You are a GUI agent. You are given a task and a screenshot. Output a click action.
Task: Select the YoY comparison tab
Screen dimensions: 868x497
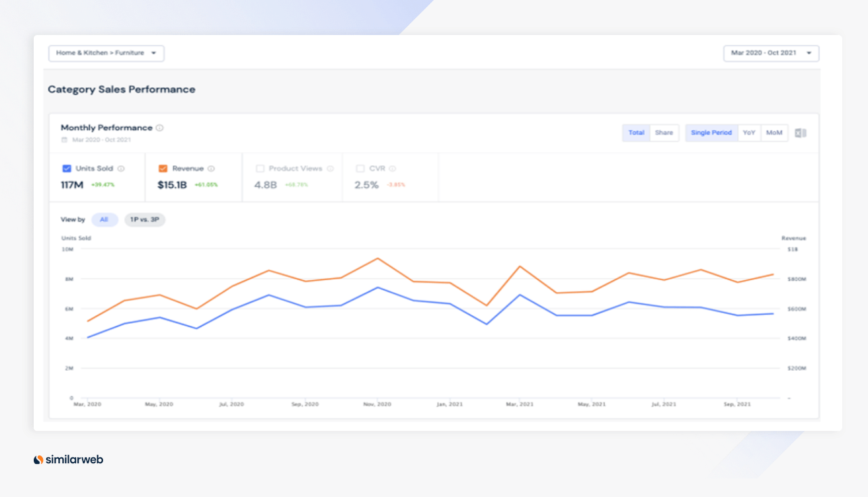pos(749,133)
